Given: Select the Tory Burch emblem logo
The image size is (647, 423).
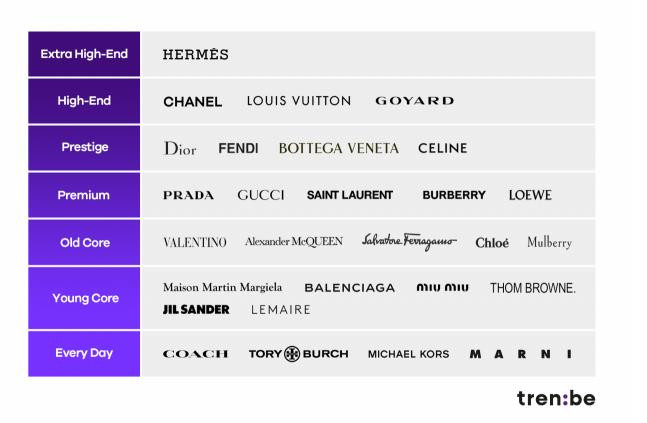Looking at the screenshot, I should coord(292,354).
